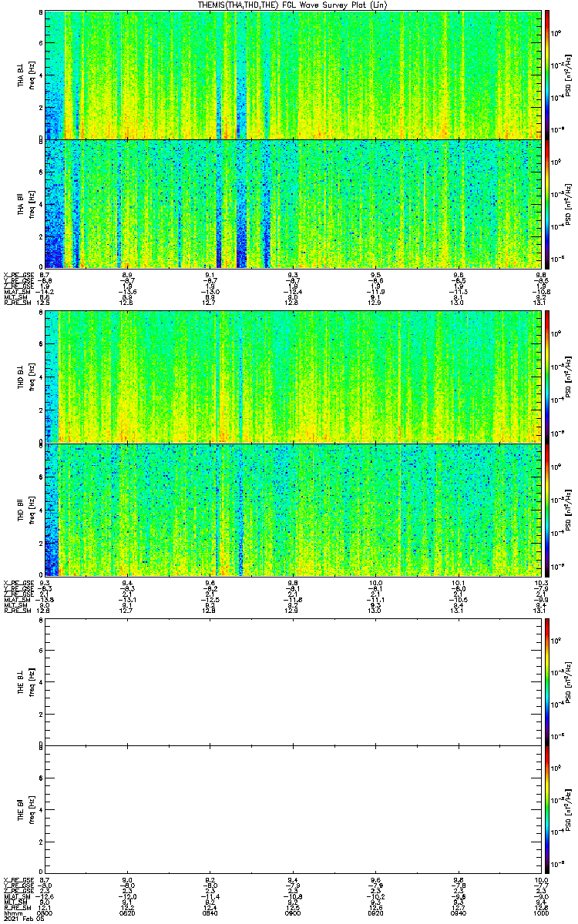This screenshot has height=924, width=578.
Task: Click the THD B-perpendicular spectrogram panel
Action: [x=294, y=377]
